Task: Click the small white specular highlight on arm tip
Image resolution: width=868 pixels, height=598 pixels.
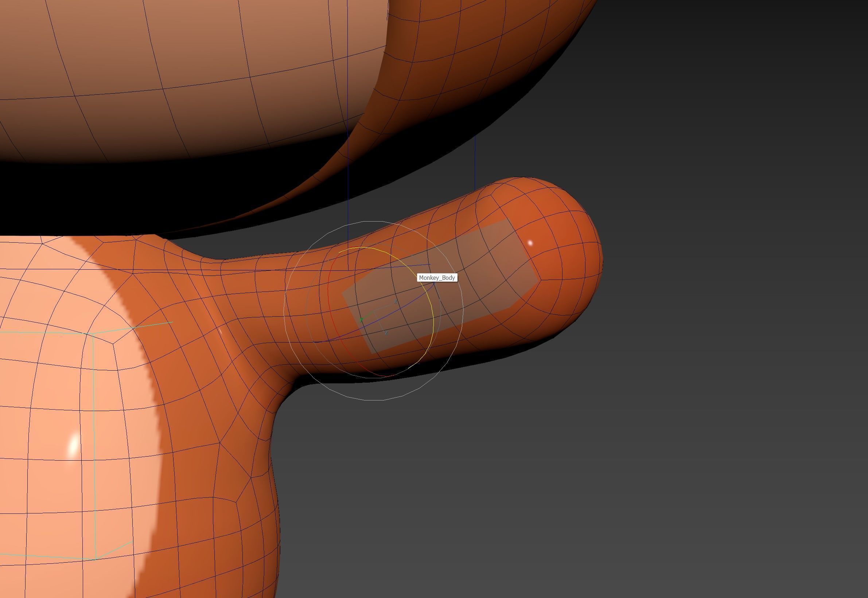Action: tap(530, 243)
